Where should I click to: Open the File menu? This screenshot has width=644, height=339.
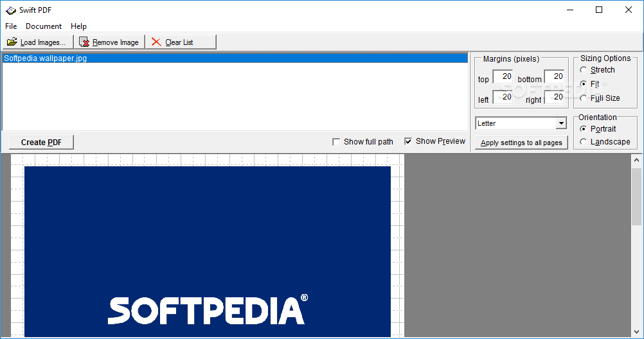click(x=11, y=26)
